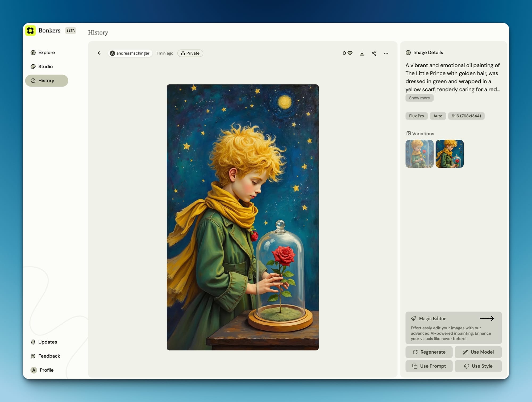Open Feedback from sidebar
The height and width of the screenshot is (402, 532).
tap(49, 356)
